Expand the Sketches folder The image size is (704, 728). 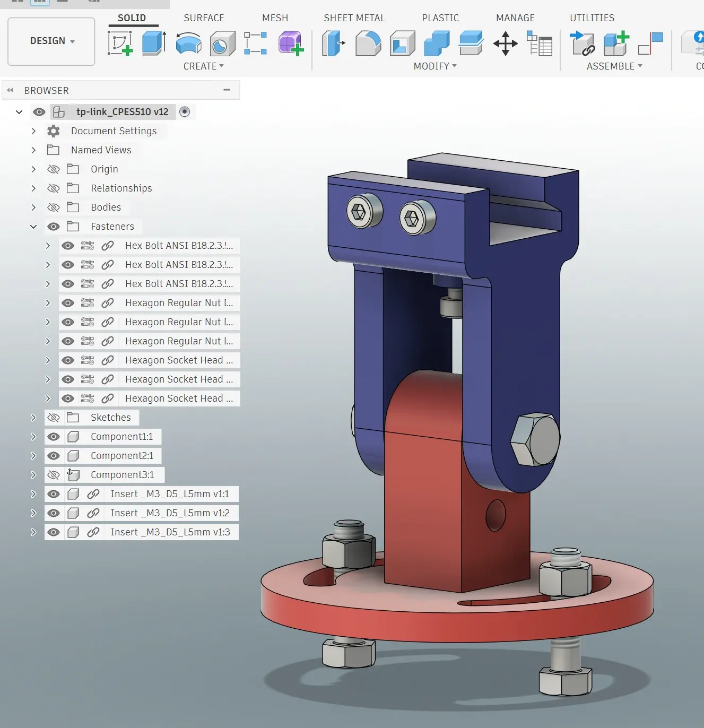pos(33,418)
